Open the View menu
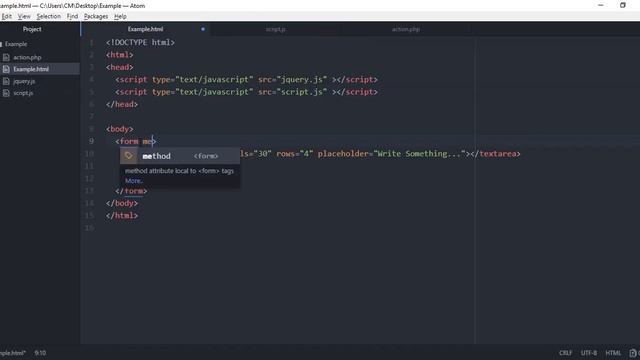 coord(24,16)
